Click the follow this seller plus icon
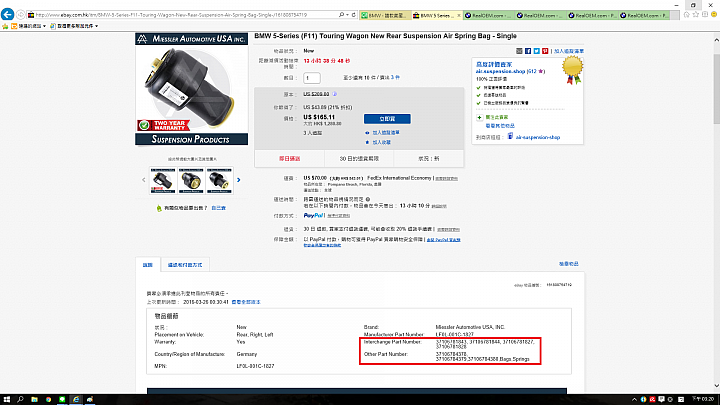 [479, 118]
